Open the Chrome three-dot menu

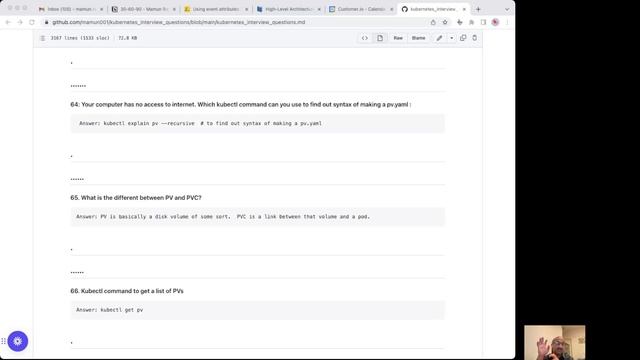[x=507, y=22]
